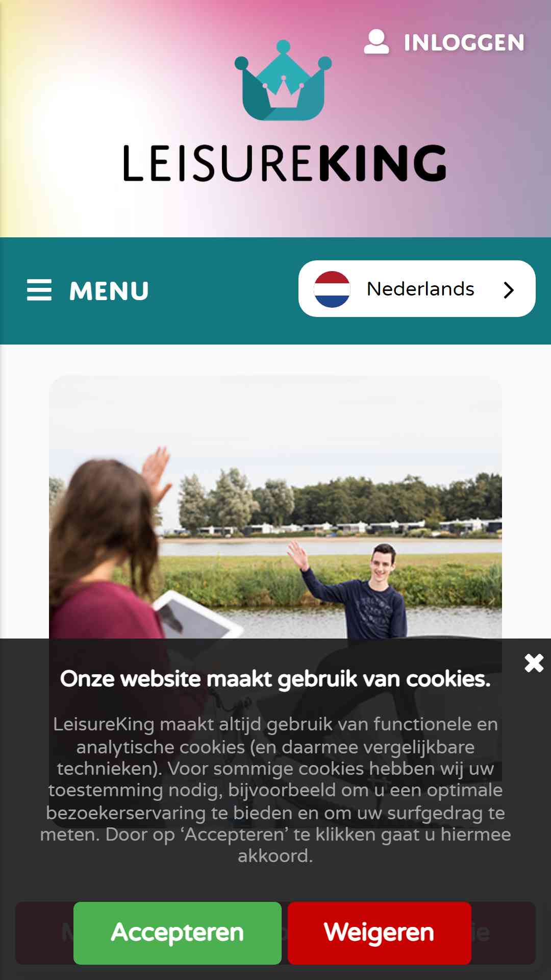Expand language options with the chevron arrow
The image size is (551, 980).
[508, 289]
